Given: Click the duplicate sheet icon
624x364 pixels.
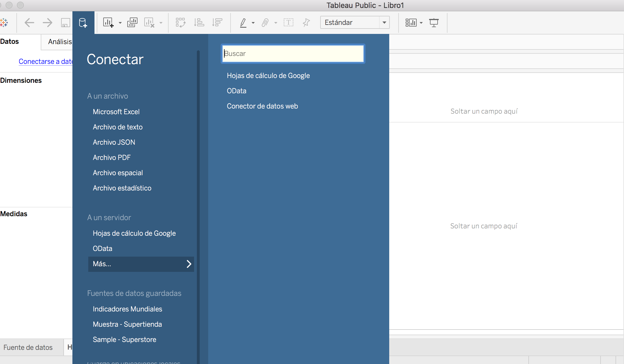Looking at the screenshot, I should 132,22.
